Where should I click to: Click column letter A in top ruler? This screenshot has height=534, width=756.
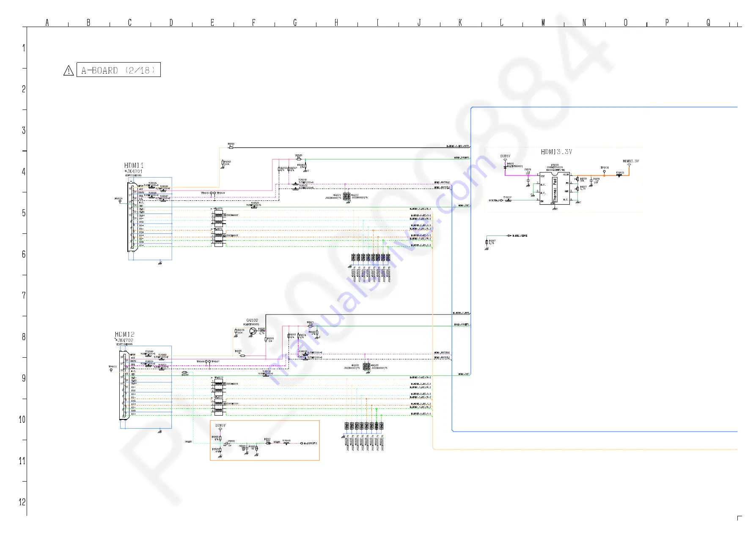(x=47, y=22)
